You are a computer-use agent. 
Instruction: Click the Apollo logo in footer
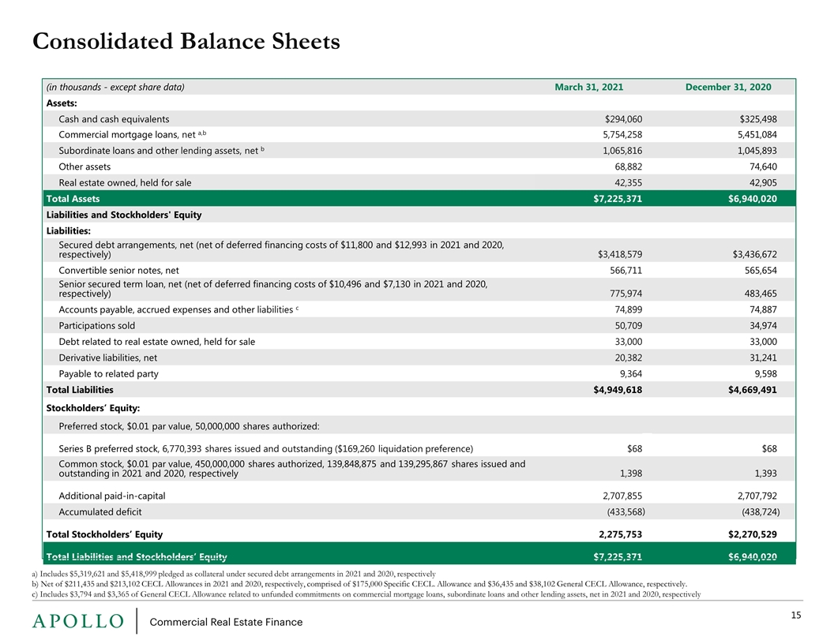tap(78, 621)
